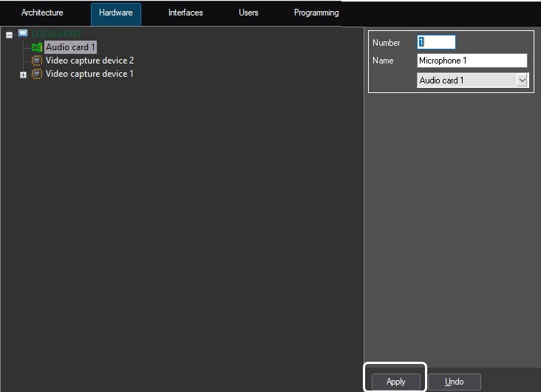Click the Number input field
This screenshot has height=392, width=541.
436,43
